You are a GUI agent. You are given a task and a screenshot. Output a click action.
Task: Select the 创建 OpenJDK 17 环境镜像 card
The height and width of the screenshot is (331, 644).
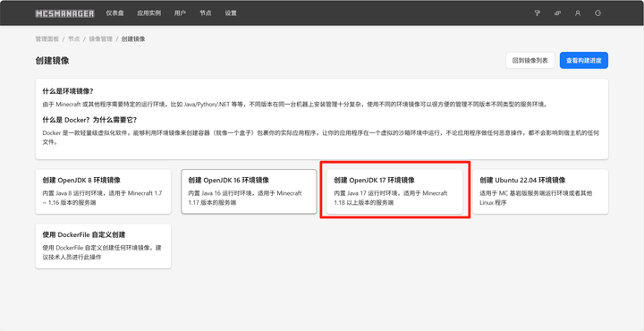[394, 191]
